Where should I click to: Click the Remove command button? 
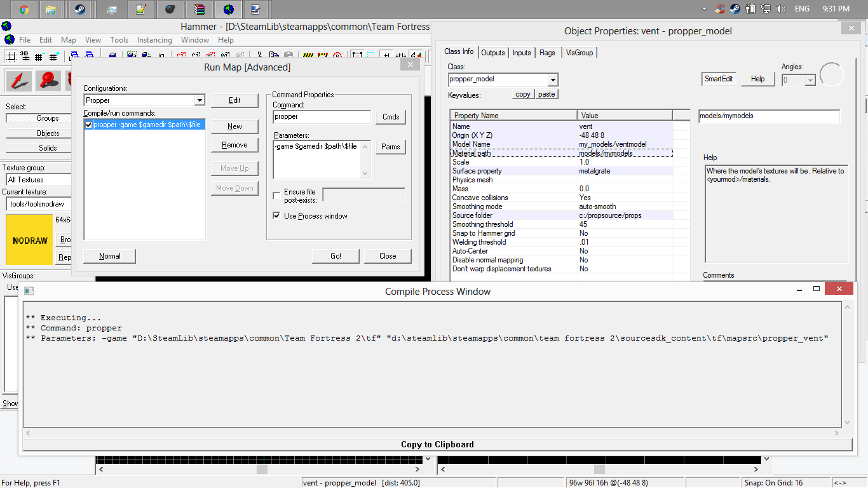tap(234, 145)
